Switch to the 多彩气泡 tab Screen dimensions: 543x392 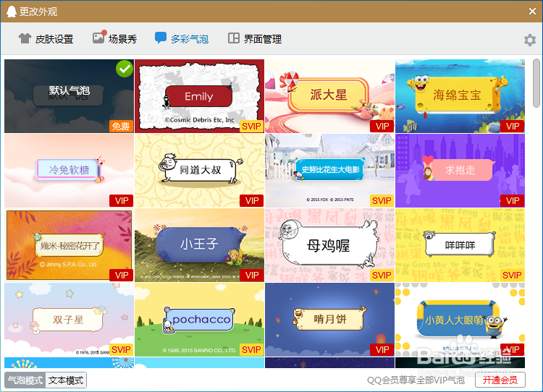[x=182, y=39]
